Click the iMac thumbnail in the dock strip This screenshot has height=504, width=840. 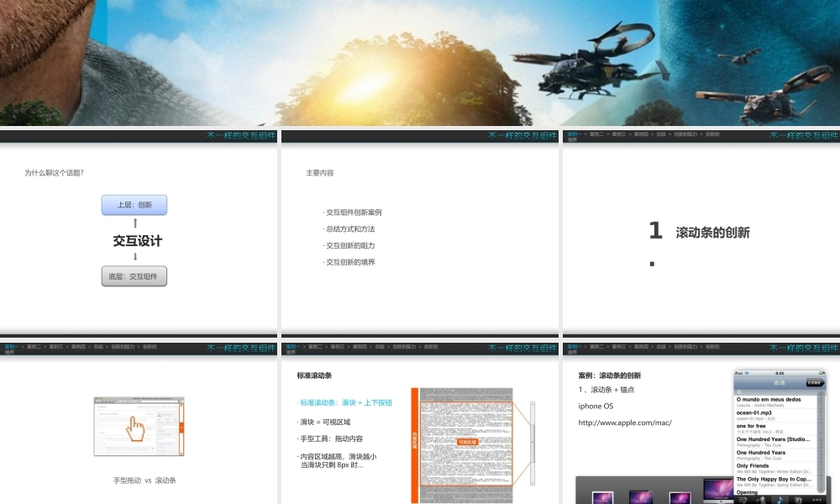[717, 491]
